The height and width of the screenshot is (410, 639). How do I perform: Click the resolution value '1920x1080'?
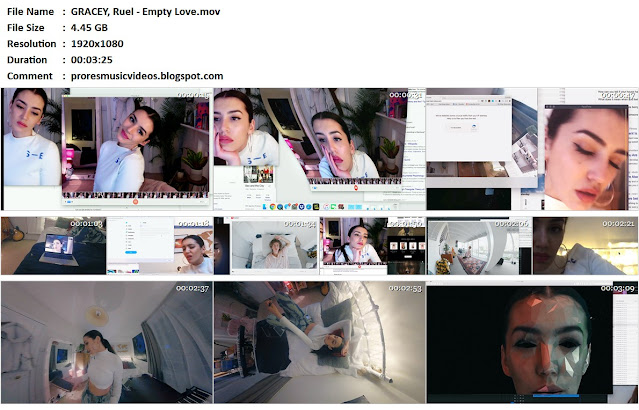click(97, 44)
